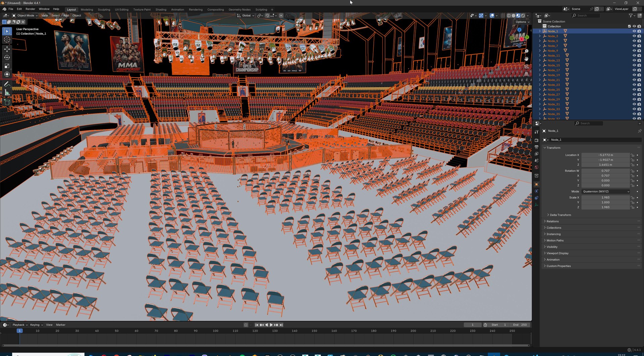The width and height of the screenshot is (644, 356).
Task: Open the Options dropdown in viewport
Action: click(x=523, y=22)
